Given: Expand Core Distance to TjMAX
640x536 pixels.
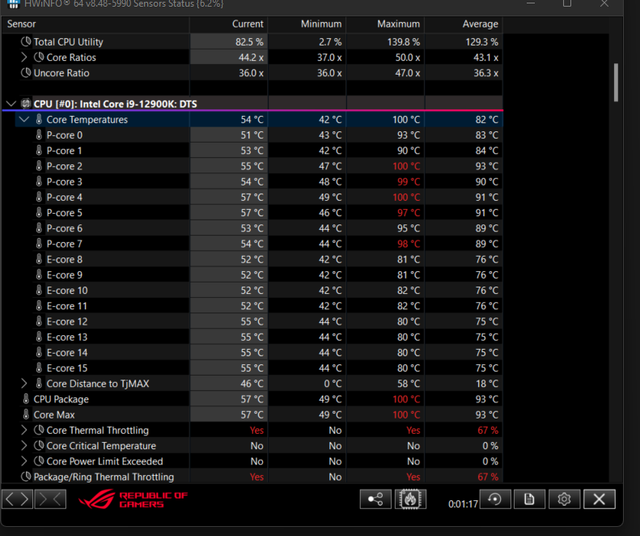Looking at the screenshot, I should click(24, 383).
